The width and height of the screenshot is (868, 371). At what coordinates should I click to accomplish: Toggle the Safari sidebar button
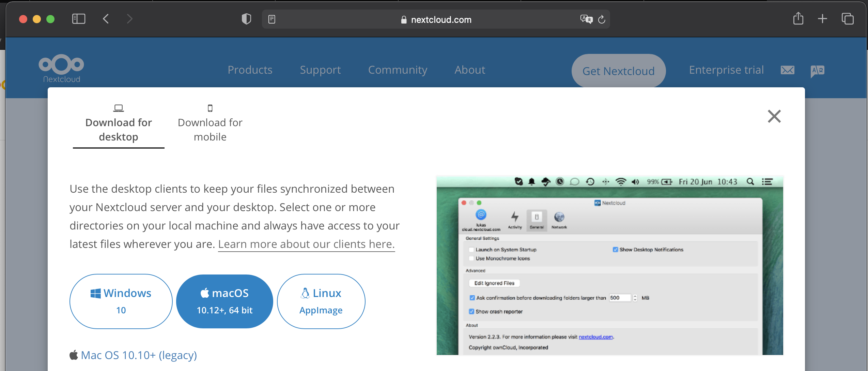(x=79, y=19)
